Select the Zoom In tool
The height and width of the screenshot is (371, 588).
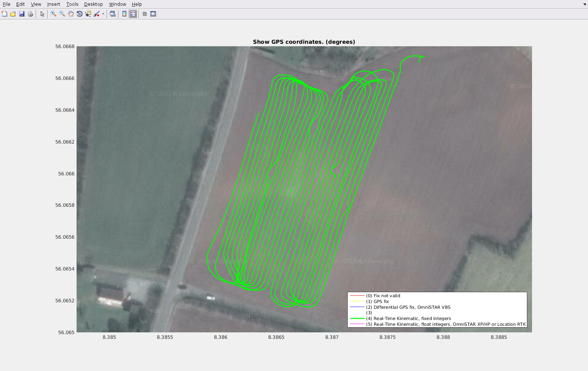pos(53,14)
